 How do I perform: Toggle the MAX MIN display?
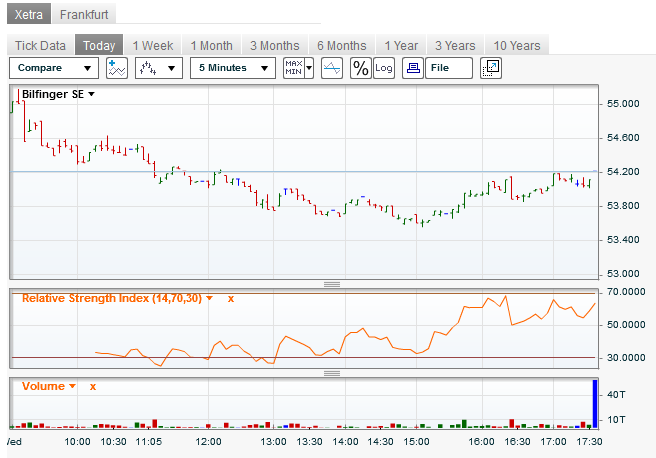coord(294,68)
